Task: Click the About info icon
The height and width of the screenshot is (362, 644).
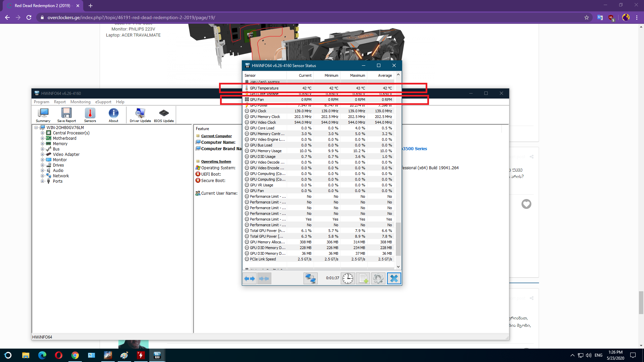Action: [x=113, y=115]
